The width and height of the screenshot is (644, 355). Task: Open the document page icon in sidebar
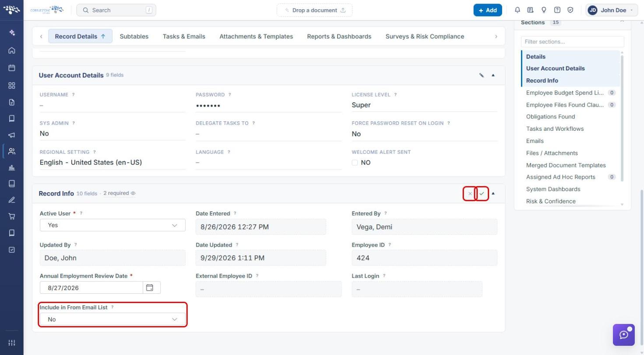point(12,102)
